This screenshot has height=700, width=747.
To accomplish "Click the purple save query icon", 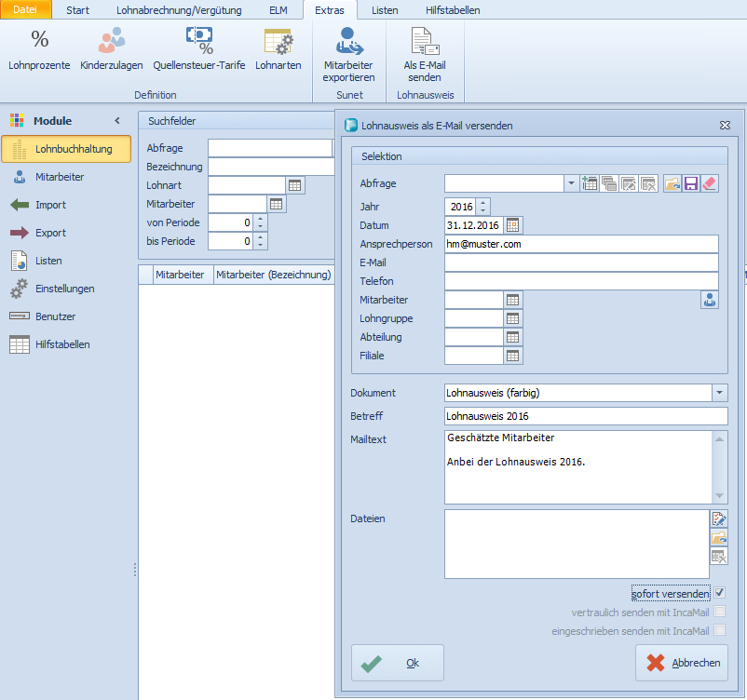I will click(x=691, y=183).
